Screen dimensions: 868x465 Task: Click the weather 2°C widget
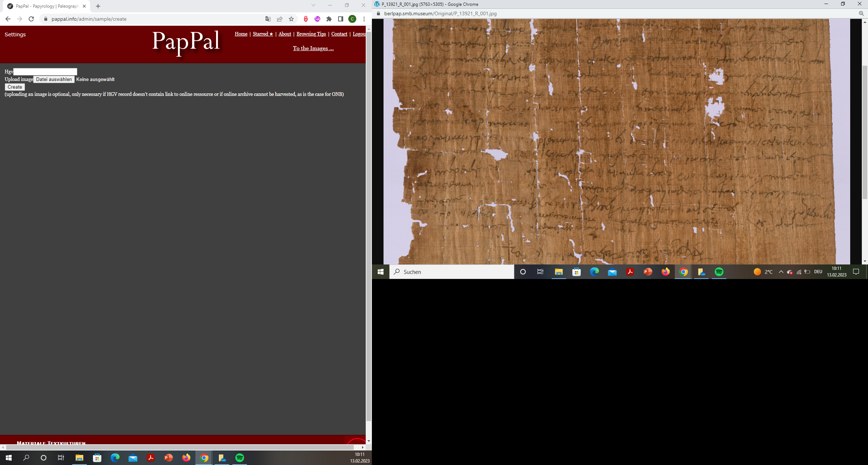pyautogui.click(x=763, y=272)
